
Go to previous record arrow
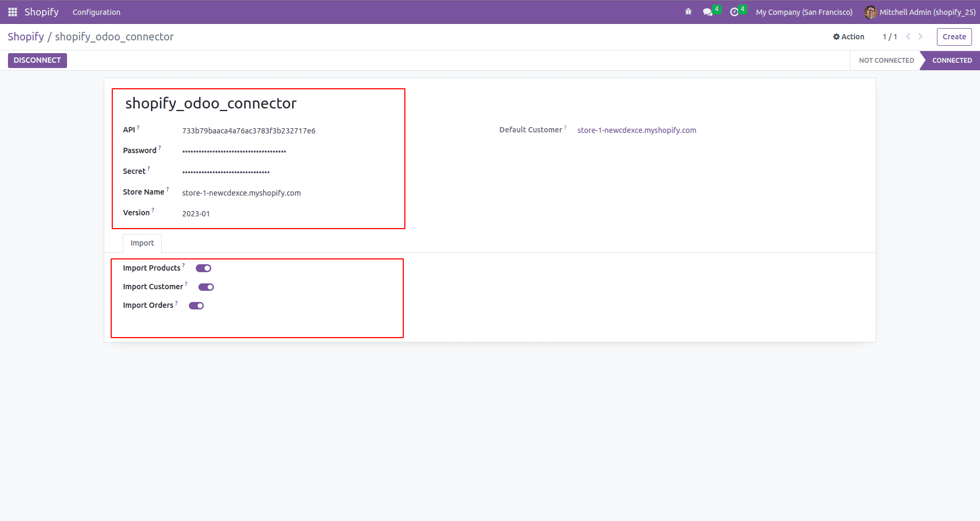coord(908,37)
